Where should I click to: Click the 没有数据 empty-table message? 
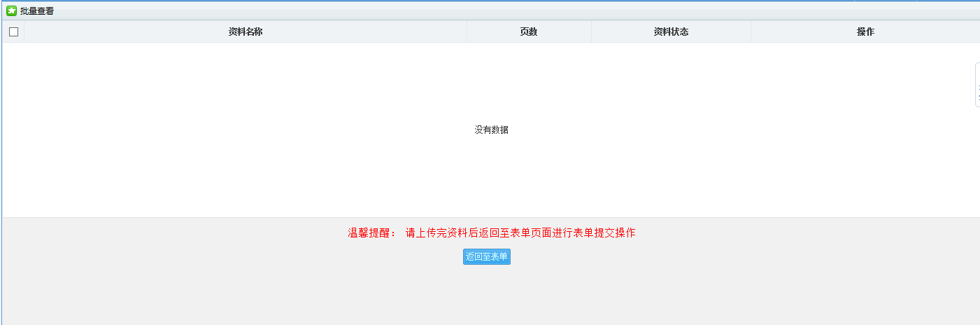pos(491,130)
